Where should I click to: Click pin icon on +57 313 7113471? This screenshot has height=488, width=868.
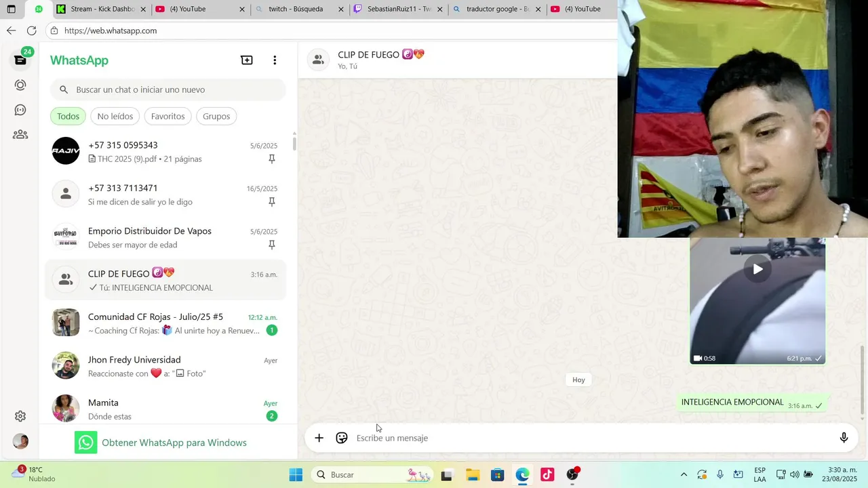(272, 202)
